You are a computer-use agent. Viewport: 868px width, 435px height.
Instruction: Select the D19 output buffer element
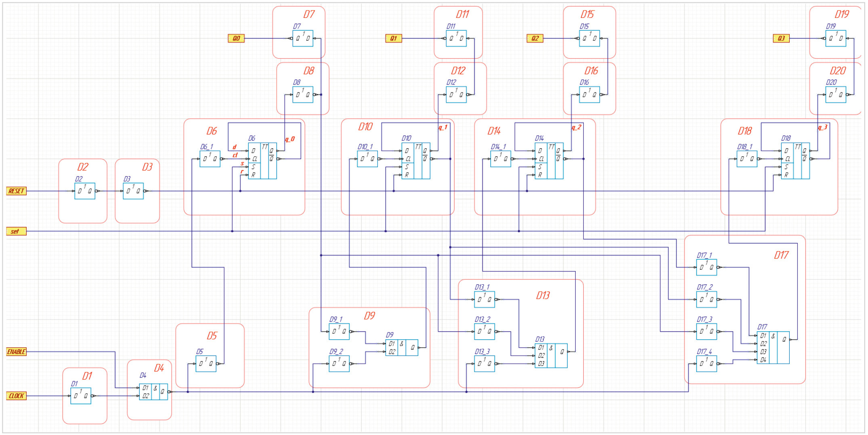point(836,38)
